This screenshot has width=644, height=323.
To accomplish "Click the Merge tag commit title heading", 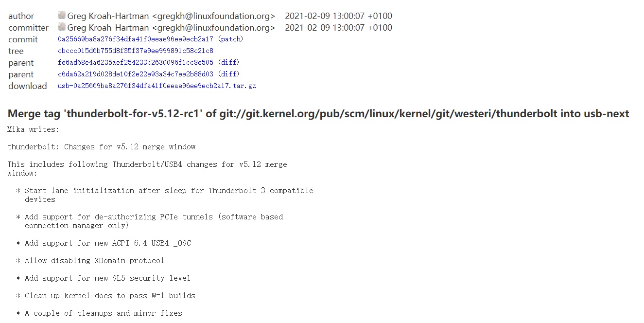I will [x=318, y=114].
